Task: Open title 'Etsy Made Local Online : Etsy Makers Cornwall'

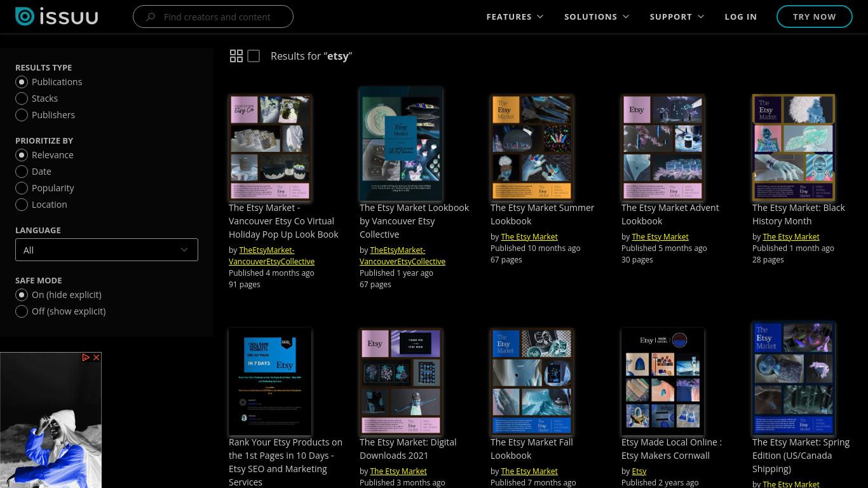Action: click(672, 449)
